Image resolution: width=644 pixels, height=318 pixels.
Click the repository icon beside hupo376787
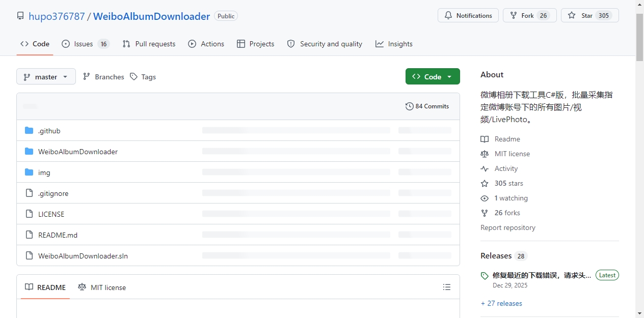pyautogui.click(x=20, y=16)
